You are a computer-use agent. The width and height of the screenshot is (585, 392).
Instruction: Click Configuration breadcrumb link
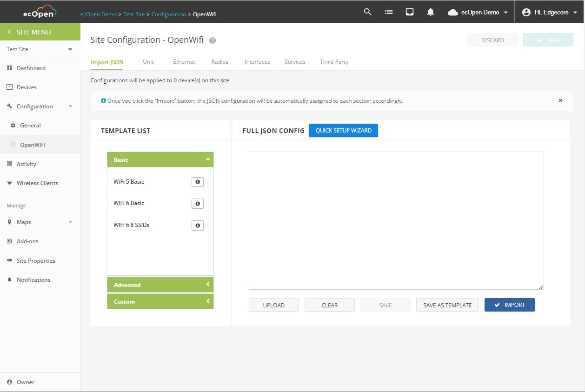tap(168, 14)
